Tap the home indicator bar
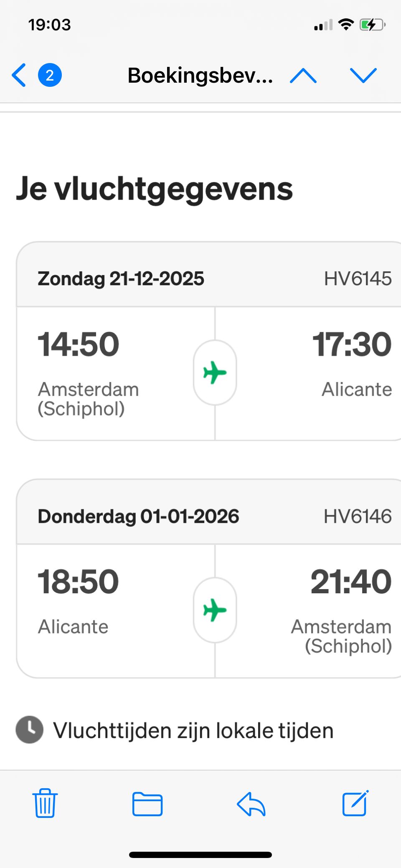 click(200, 855)
